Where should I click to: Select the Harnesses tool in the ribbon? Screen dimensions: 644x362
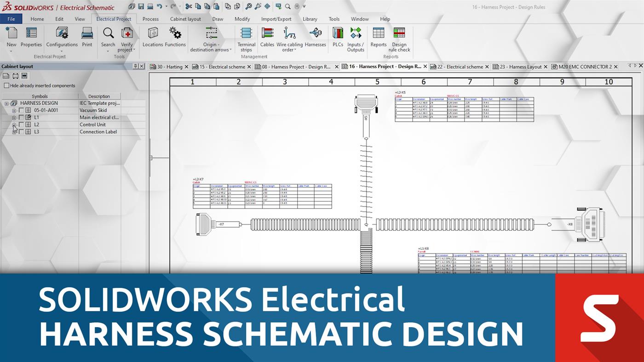pos(315,34)
